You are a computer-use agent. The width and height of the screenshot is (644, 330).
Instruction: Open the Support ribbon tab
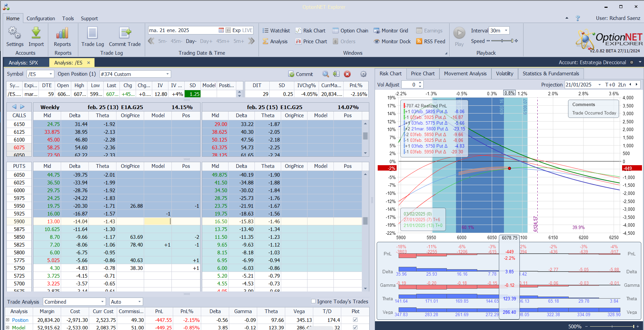[x=89, y=19]
